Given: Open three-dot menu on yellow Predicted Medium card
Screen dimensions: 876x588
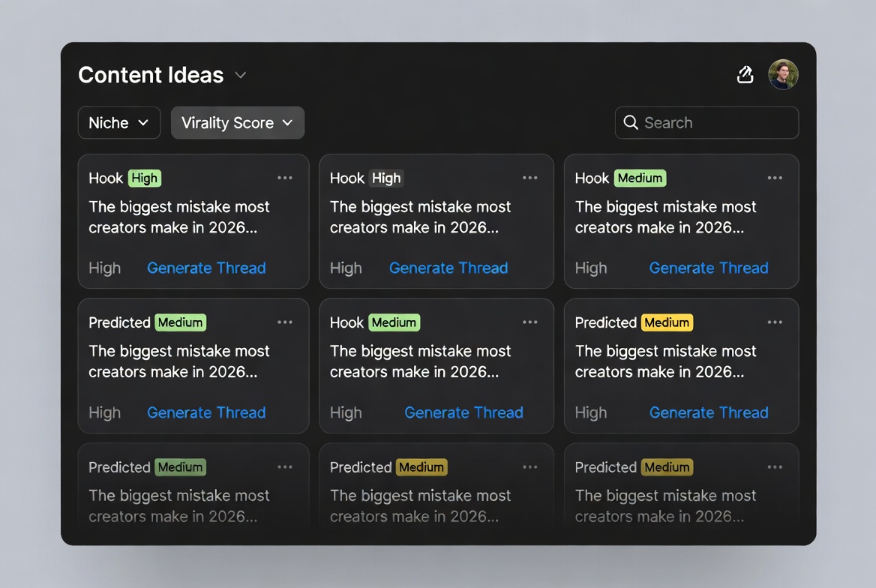Looking at the screenshot, I should point(775,322).
